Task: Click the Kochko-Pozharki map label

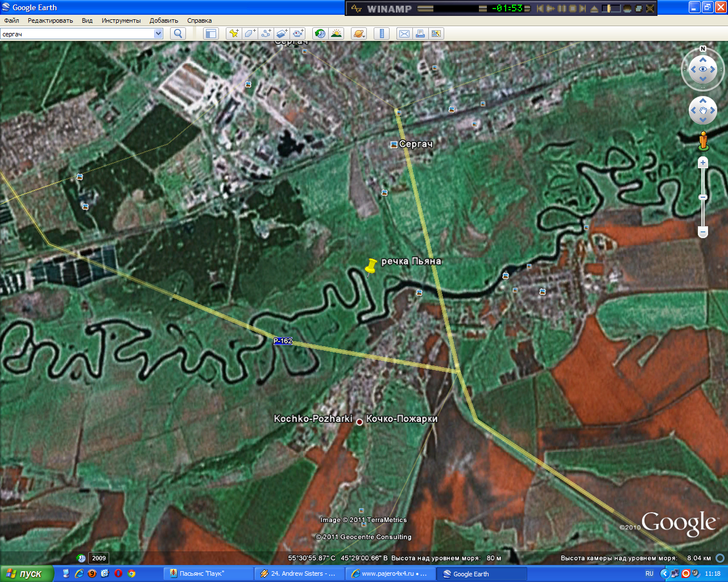Action: point(313,419)
